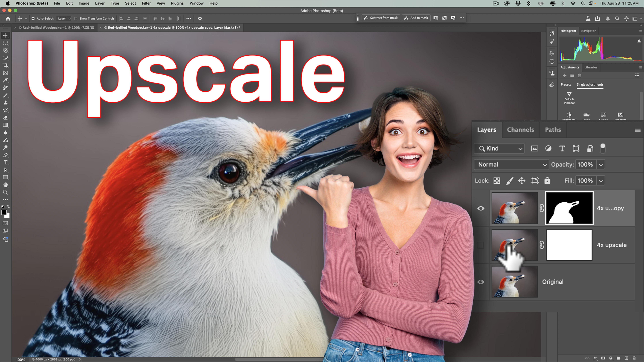Select the Eyedropper tool
The height and width of the screenshot is (362, 644).
click(5, 80)
